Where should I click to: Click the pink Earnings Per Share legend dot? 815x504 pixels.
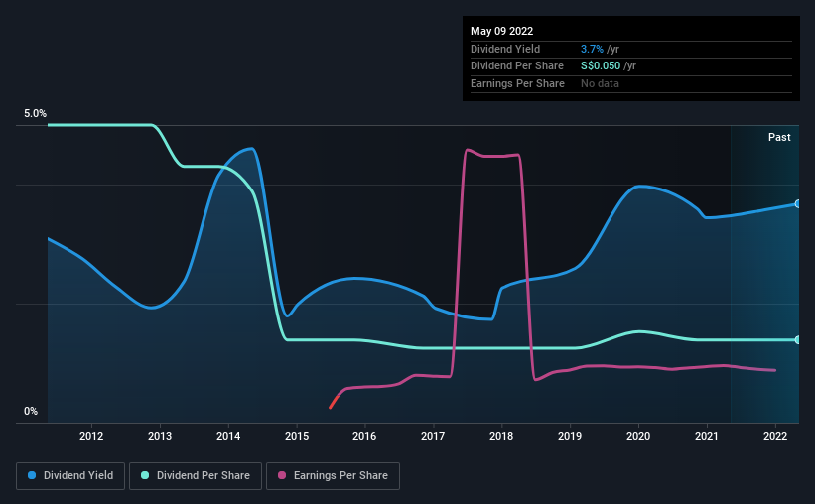(282, 475)
